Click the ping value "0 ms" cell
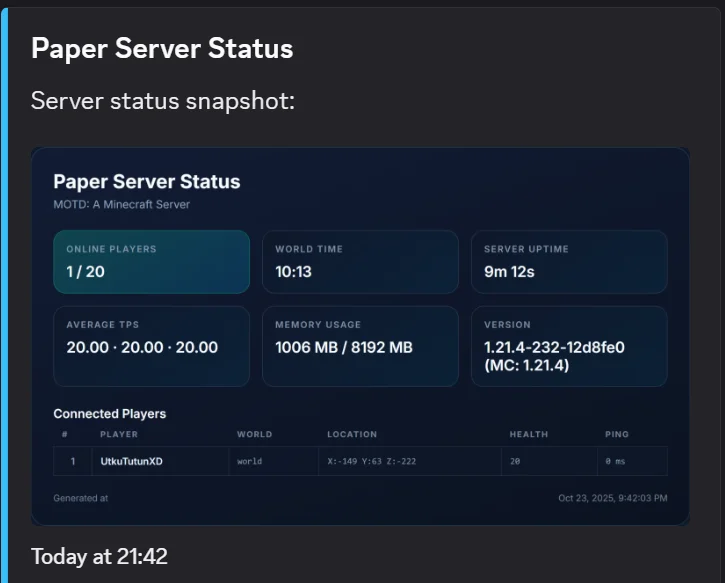This screenshot has height=583, width=725. pyautogui.click(x=633, y=461)
